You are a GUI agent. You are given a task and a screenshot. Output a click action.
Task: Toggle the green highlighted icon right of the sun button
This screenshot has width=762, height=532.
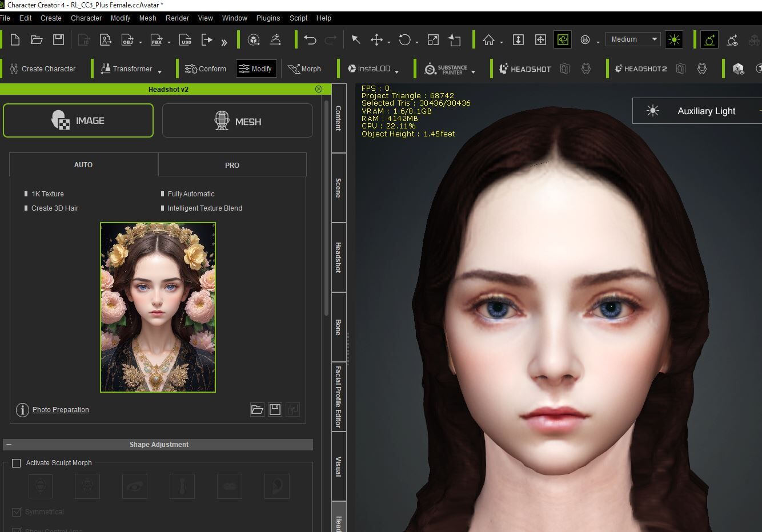pos(709,39)
